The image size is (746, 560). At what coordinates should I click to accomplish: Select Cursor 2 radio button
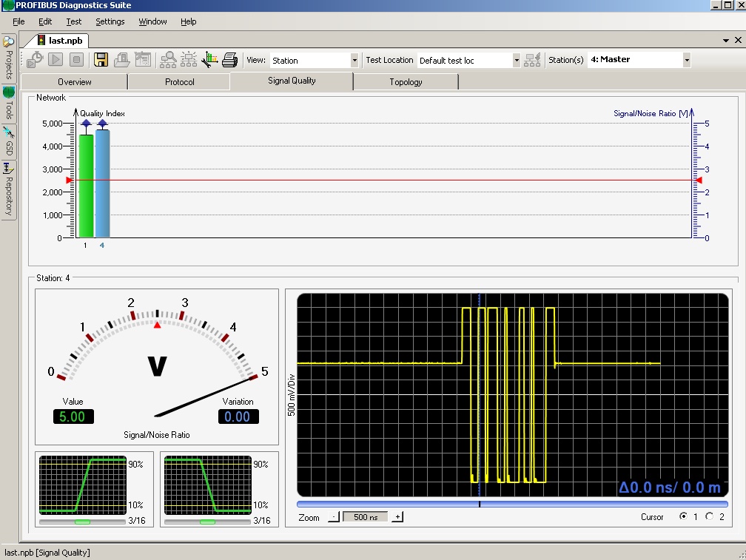tap(709, 516)
